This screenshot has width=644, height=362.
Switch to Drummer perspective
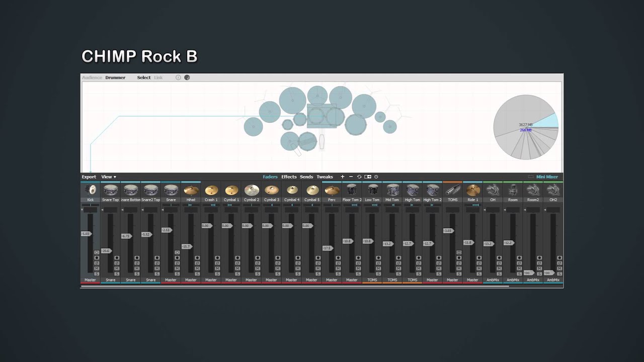(x=115, y=77)
